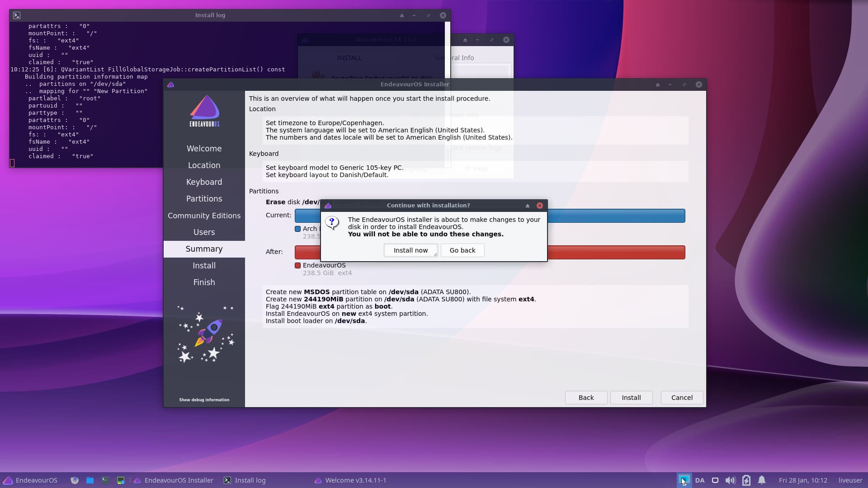Click the EndeavourOS Installer window title icon
The image size is (868, 488).
pos(170,84)
